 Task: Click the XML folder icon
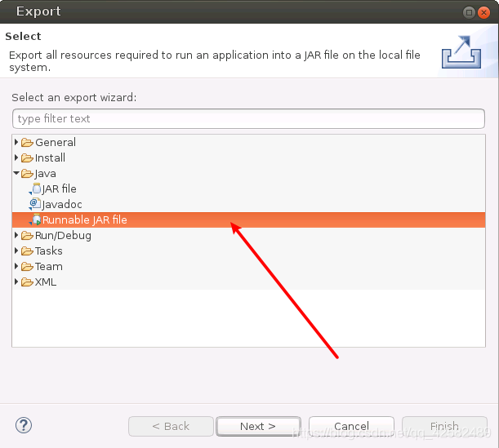(x=28, y=282)
